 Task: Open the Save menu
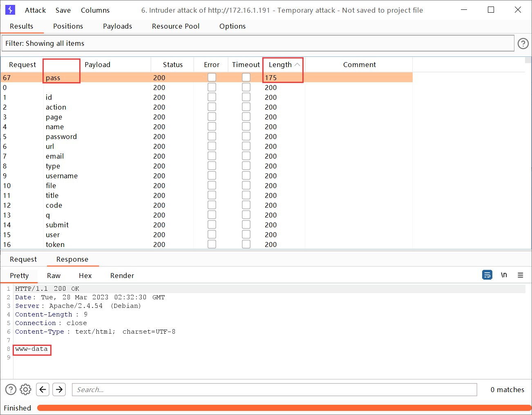[63, 10]
